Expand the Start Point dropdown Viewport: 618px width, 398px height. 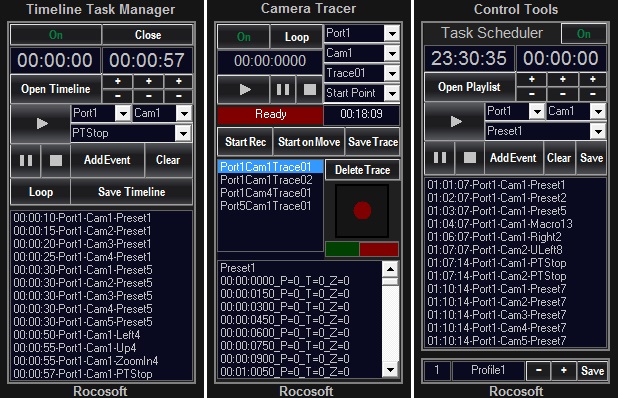[x=392, y=93]
